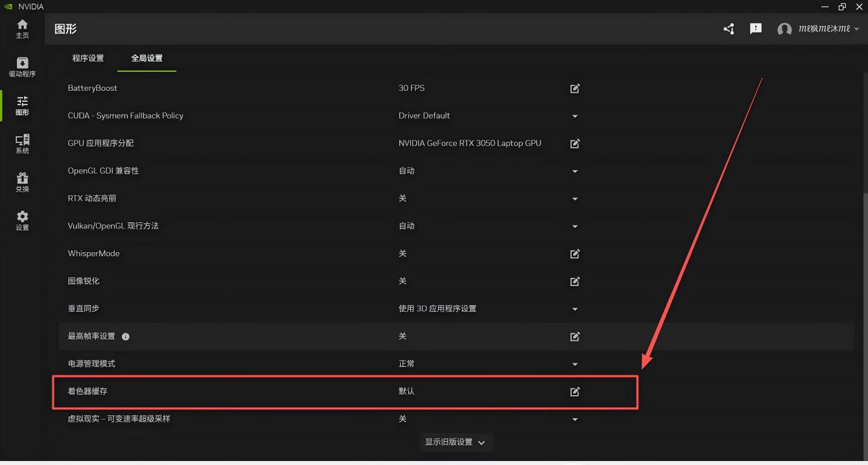Click the feedback notification icon in header
Image resolution: width=868 pixels, height=465 pixels.
[755, 29]
